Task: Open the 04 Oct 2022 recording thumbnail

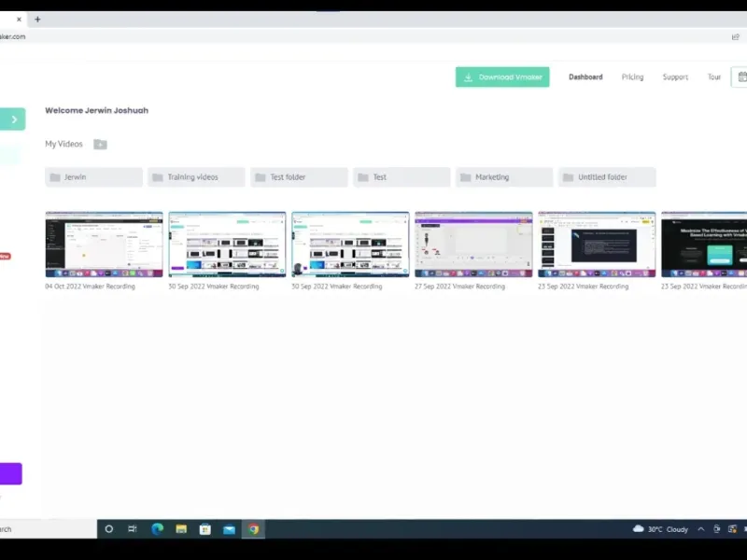Action: 104,245
